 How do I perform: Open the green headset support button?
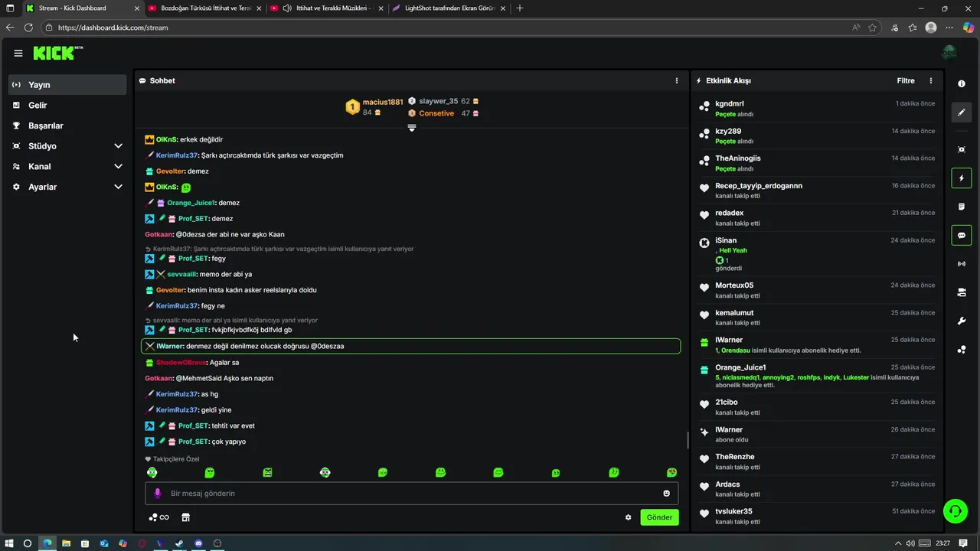(x=955, y=510)
